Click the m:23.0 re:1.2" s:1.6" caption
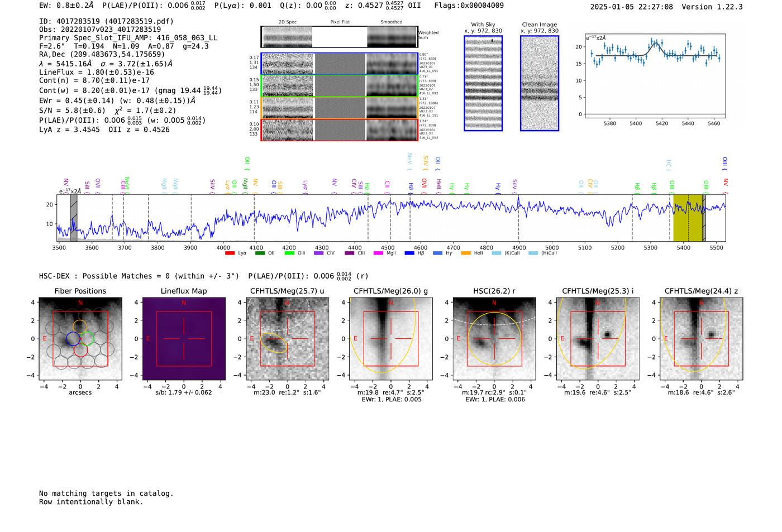The height and width of the screenshot is (532, 782). coord(287,392)
